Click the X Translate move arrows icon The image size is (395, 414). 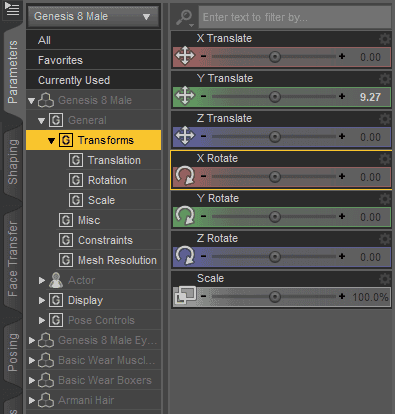point(185,55)
